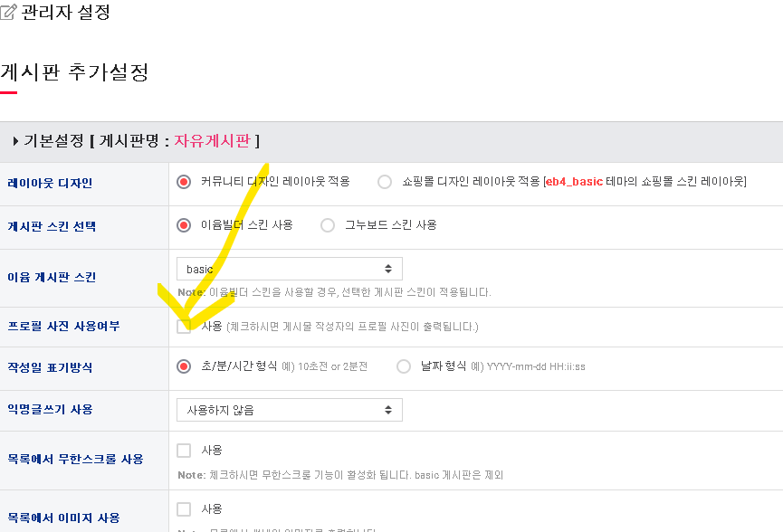
Task: Click the 게시판 추가설정 page heading
Action: [74, 72]
